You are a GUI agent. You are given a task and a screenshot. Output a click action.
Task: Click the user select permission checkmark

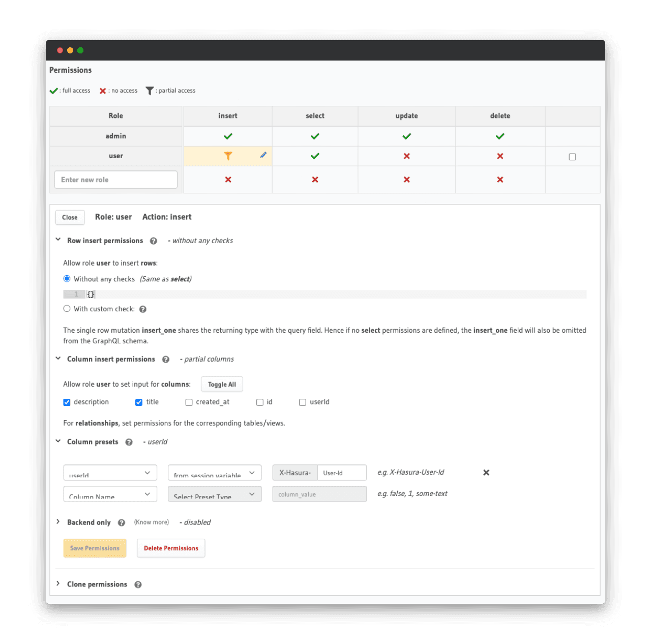click(x=315, y=156)
